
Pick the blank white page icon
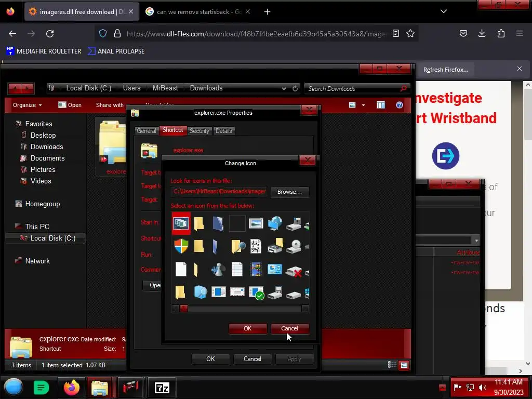tap(181, 270)
